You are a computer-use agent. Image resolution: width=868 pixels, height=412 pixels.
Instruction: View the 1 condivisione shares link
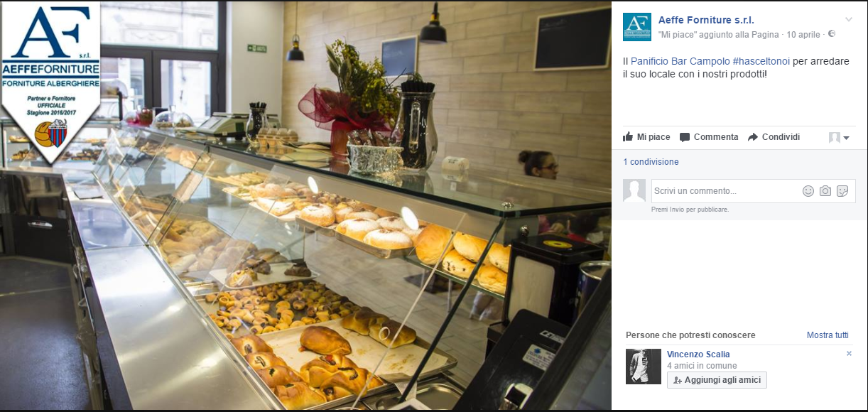[651, 162]
